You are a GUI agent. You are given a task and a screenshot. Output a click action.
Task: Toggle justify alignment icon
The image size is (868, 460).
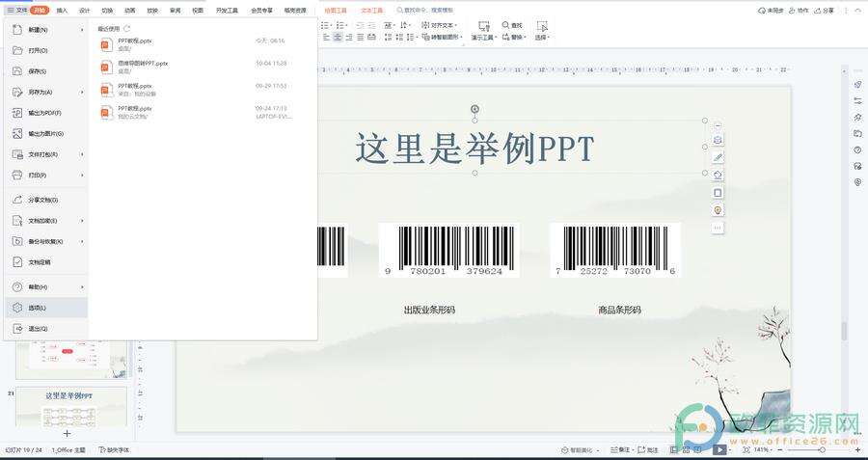[361, 37]
